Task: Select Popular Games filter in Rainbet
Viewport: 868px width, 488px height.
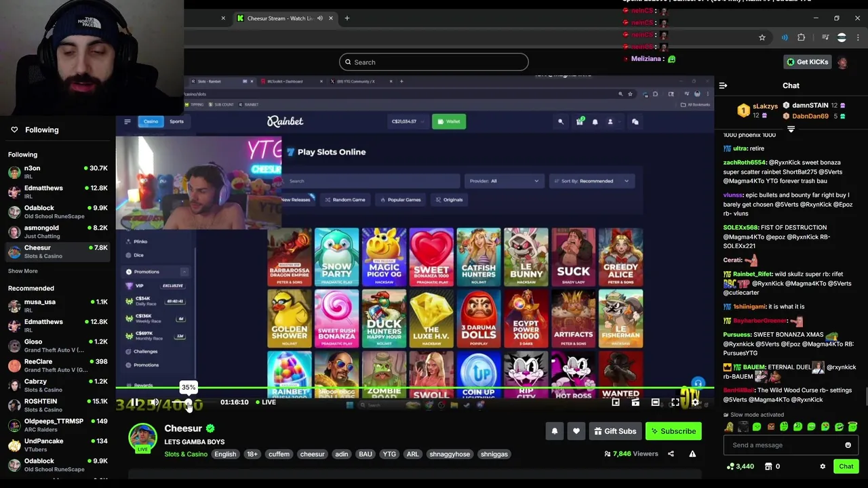Action: click(400, 200)
